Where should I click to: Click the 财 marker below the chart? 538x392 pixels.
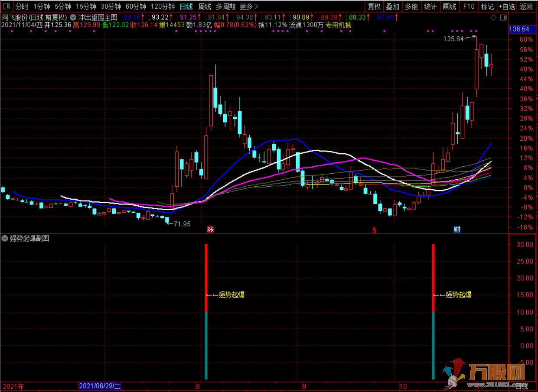point(457,229)
